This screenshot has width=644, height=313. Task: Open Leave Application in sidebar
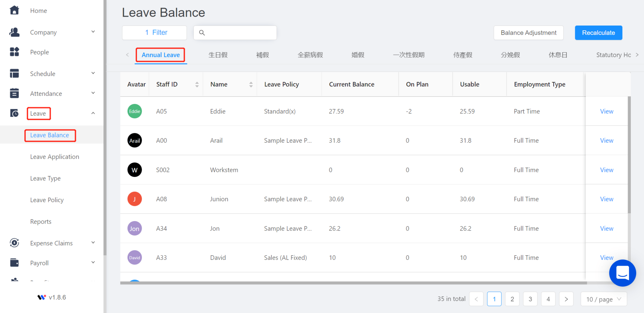[x=54, y=157]
